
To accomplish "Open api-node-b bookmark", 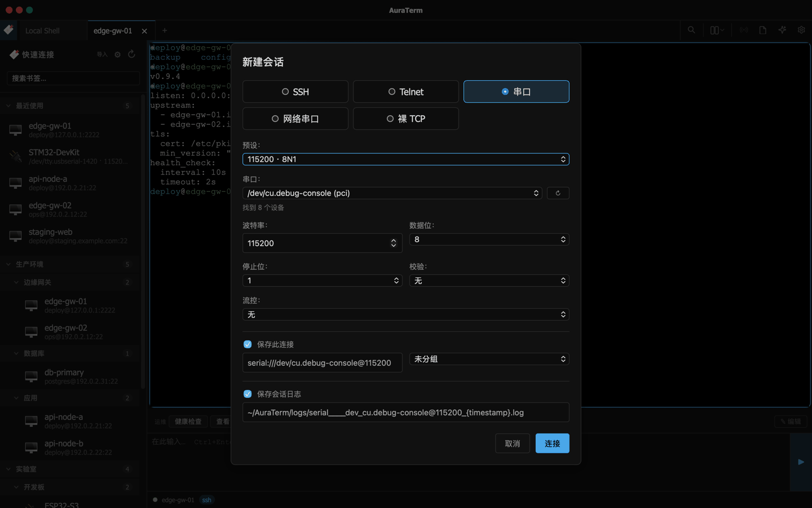I will (70, 448).
